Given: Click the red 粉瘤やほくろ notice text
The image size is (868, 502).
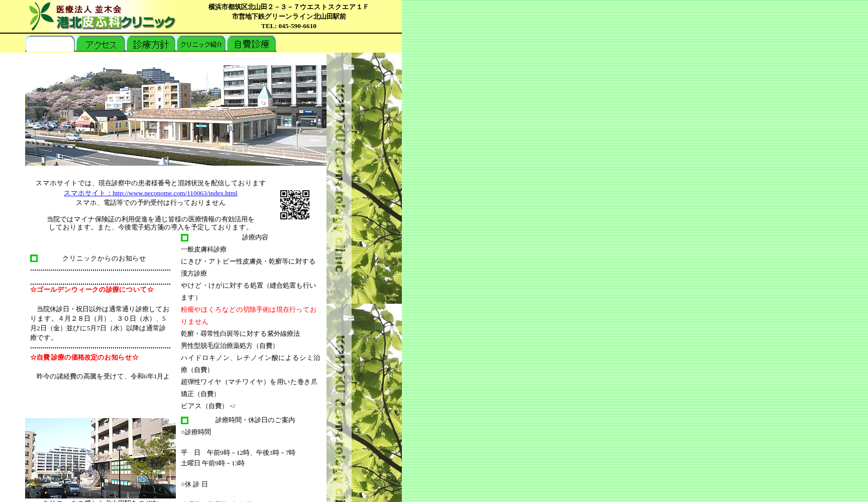Looking at the screenshot, I should coord(249,316).
